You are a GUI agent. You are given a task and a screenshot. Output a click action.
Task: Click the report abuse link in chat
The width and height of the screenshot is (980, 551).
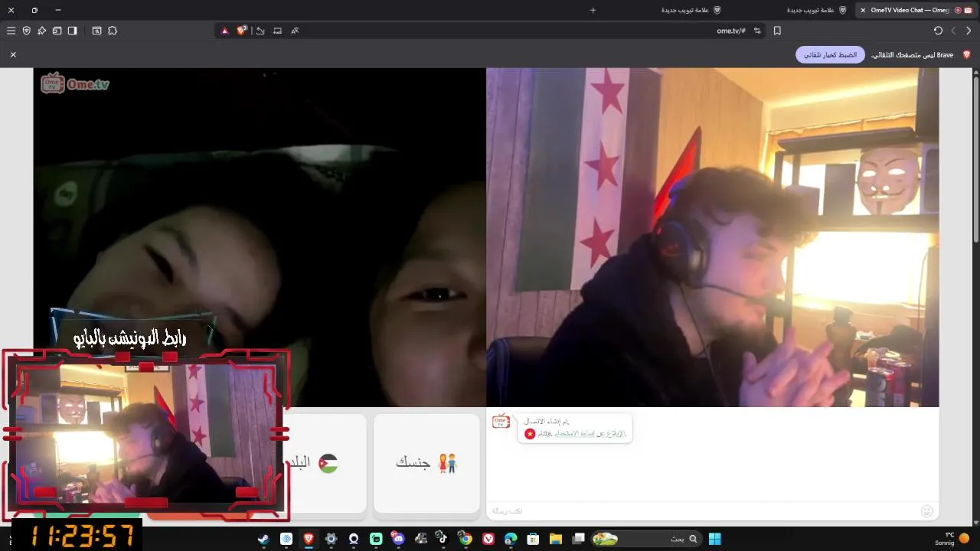[x=590, y=433]
